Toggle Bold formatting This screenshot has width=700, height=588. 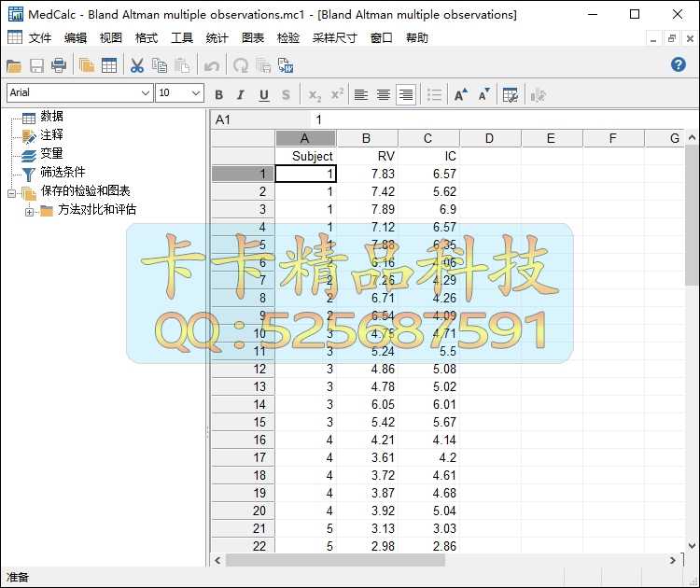click(218, 95)
